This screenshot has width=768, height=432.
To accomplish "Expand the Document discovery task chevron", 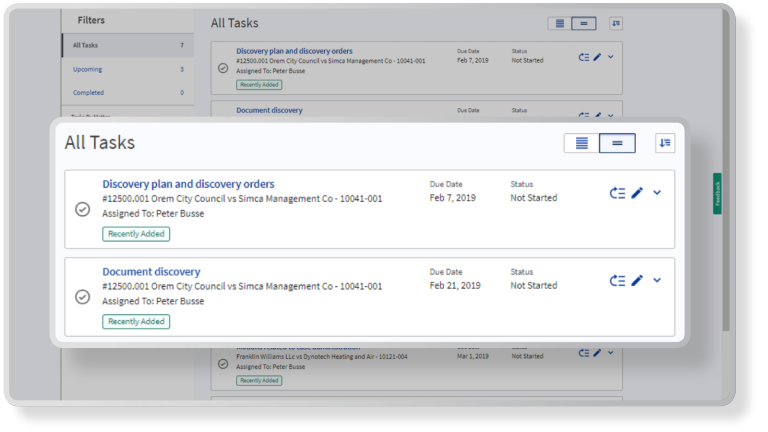I will tap(657, 281).
